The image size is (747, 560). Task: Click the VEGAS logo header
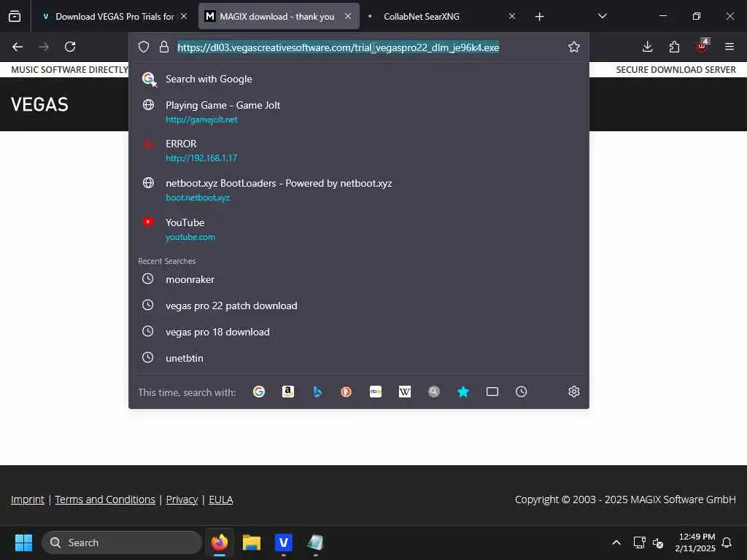(39, 104)
